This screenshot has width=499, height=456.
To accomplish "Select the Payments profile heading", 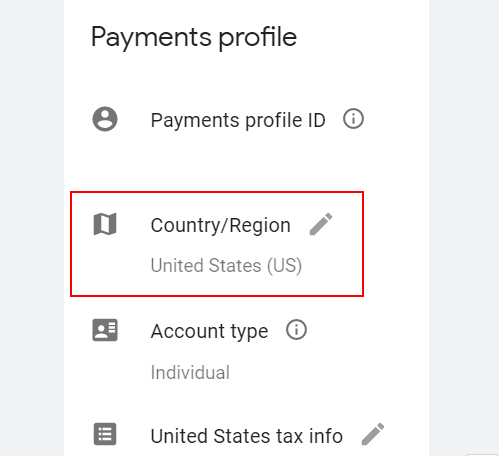I will tap(194, 37).
